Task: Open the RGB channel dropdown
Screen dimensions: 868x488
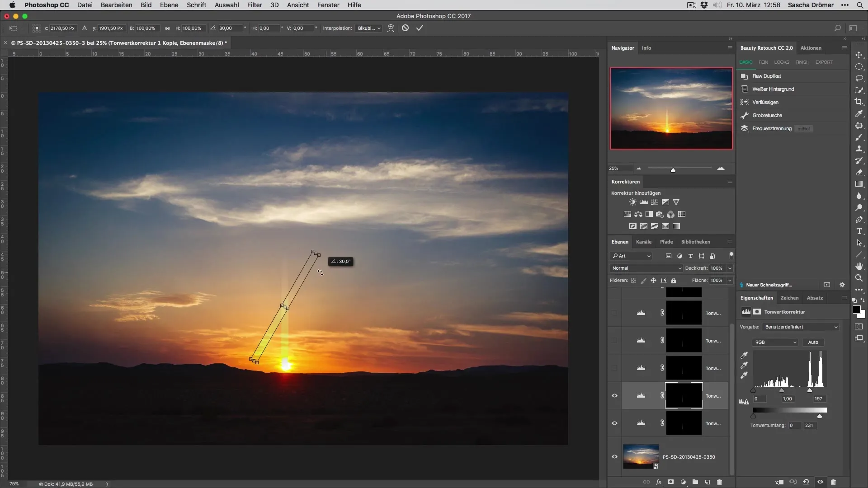Action: [x=775, y=342]
